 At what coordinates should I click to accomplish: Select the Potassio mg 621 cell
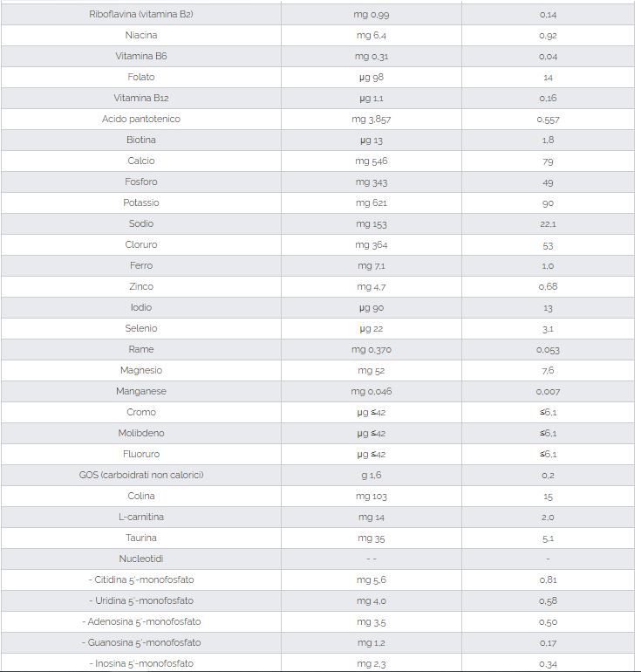[x=372, y=203]
